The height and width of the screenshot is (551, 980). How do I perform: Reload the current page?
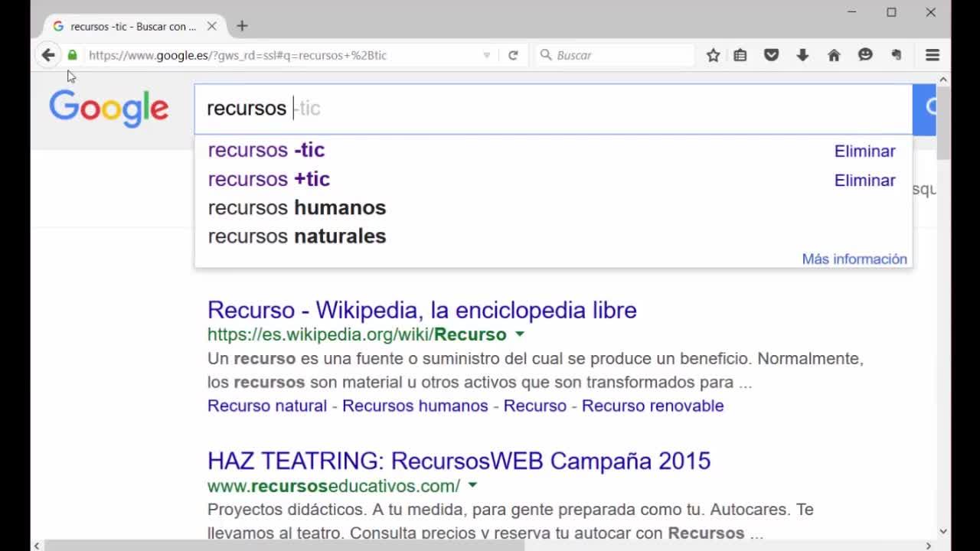pos(513,55)
